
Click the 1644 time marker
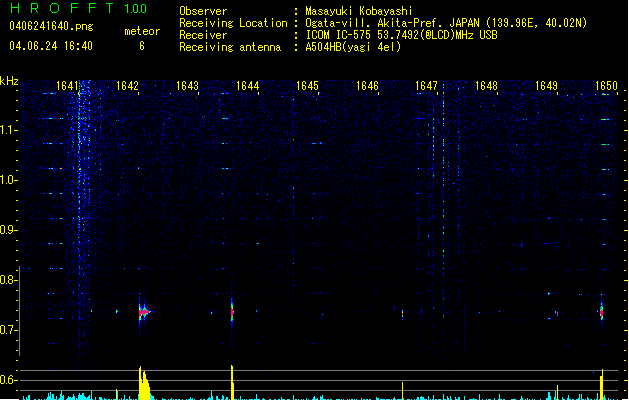pyautogui.click(x=248, y=86)
